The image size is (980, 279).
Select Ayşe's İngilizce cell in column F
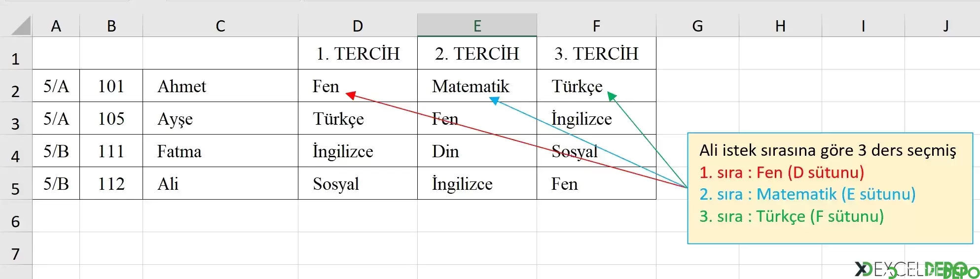[x=596, y=118]
